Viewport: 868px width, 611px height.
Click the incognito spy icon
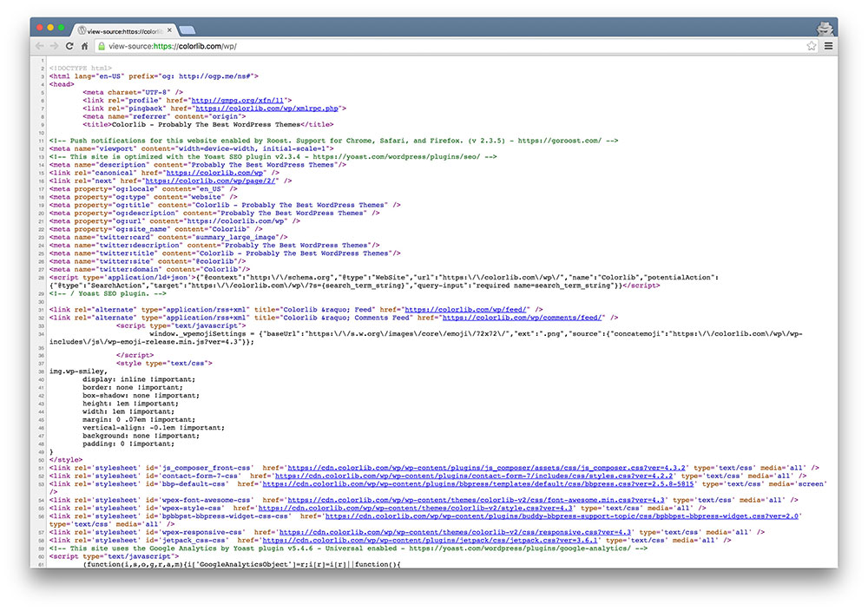825,27
